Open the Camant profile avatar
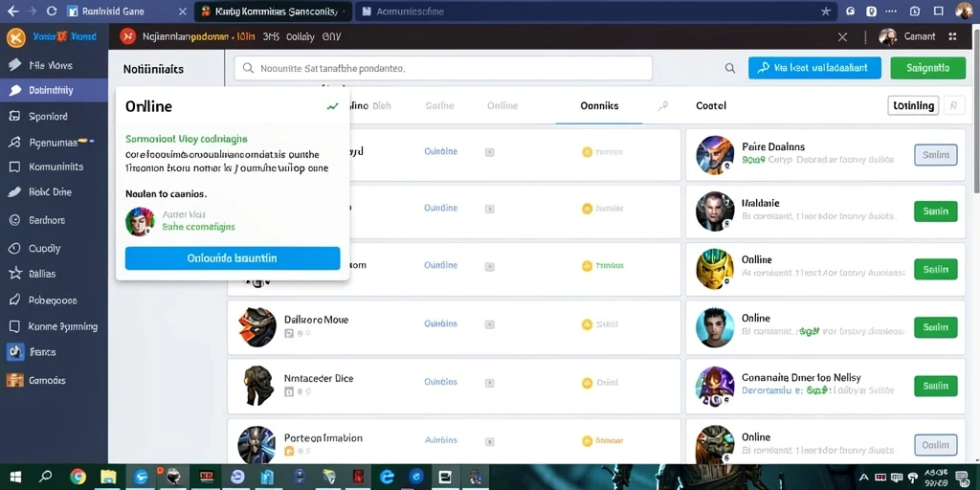This screenshot has height=490, width=980. pos(888,37)
